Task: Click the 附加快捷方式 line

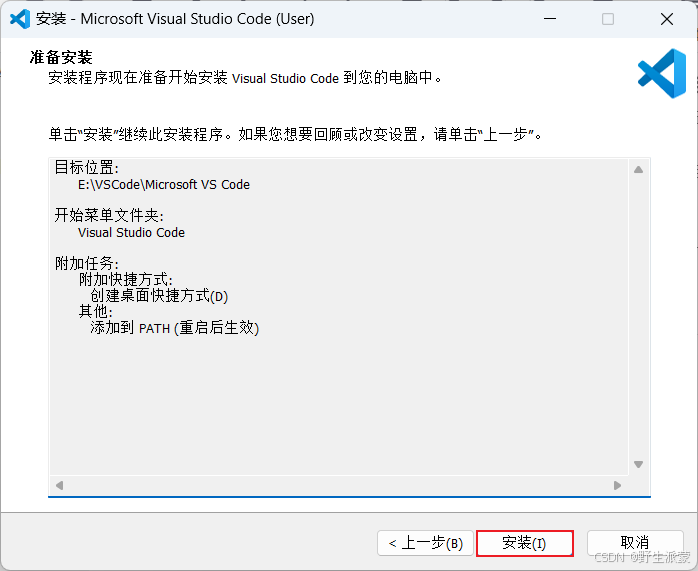Action: point(126,280)
